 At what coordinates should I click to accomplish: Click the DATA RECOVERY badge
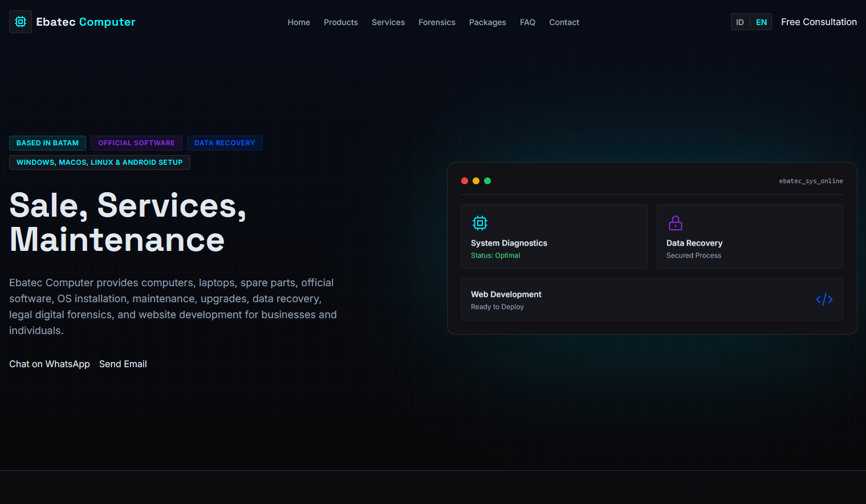[225, 143]
